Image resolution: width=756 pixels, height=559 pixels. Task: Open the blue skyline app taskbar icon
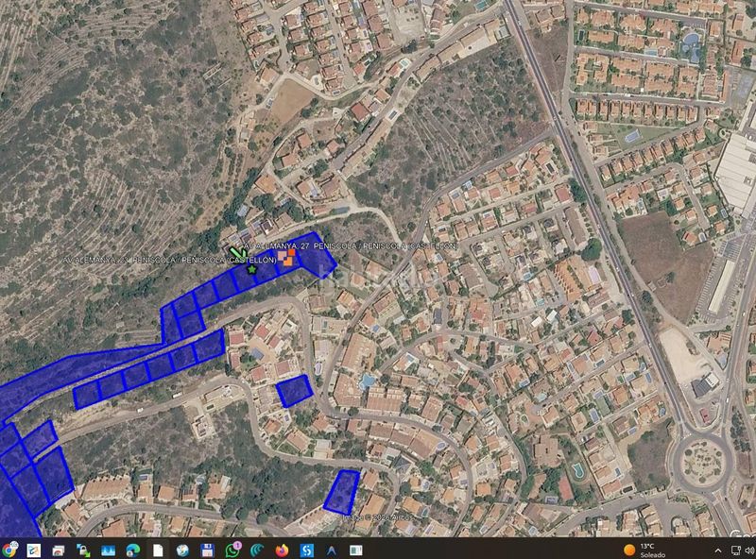[108, 550]
